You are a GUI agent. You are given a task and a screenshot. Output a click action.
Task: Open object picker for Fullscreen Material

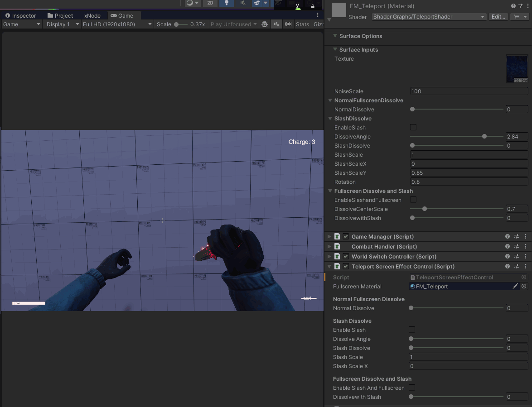pos(524,287)
